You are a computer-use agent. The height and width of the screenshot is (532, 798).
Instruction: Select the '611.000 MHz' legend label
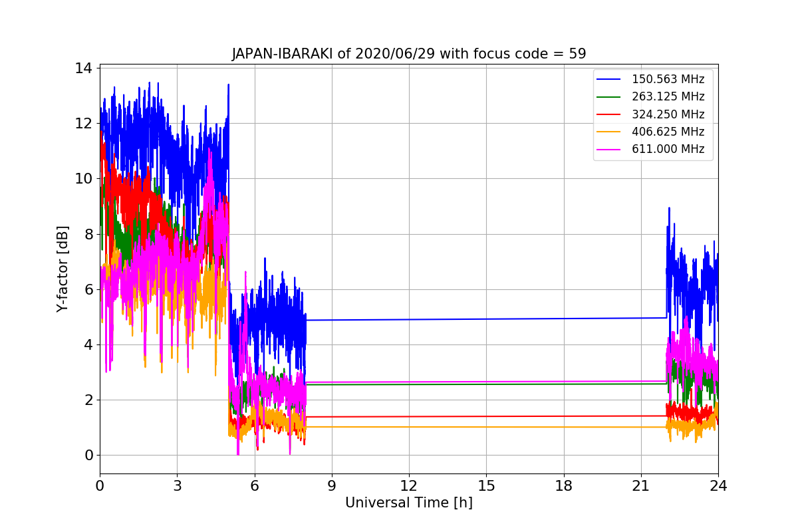(x=668, y=149)
